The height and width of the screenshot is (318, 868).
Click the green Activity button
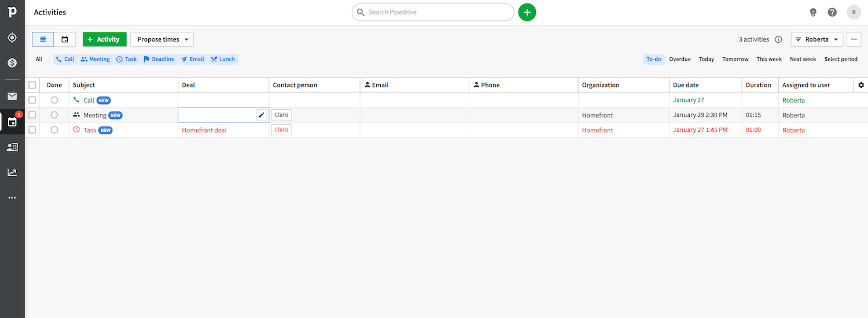click(x=104, y=39)
